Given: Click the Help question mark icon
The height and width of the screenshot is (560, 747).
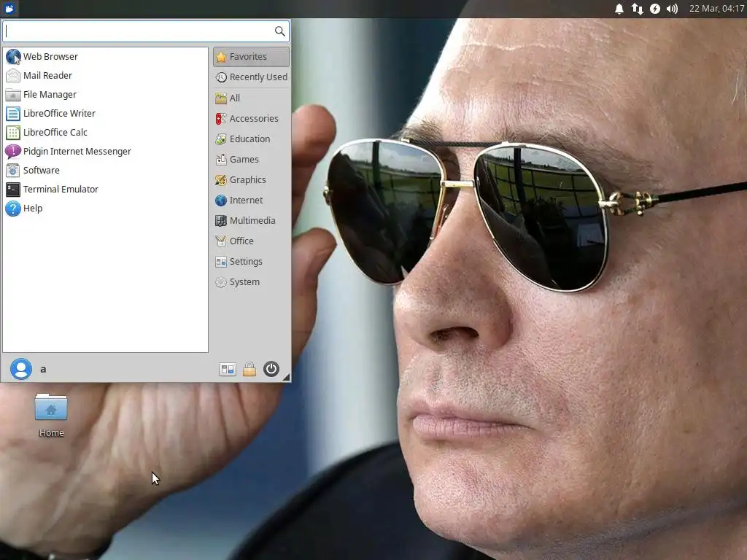Looking at the screenshot, I should 13,209.
